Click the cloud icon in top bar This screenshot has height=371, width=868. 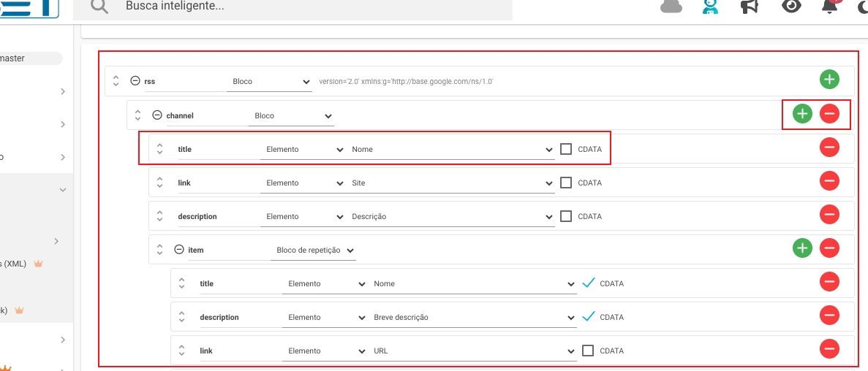coord(671,6)
